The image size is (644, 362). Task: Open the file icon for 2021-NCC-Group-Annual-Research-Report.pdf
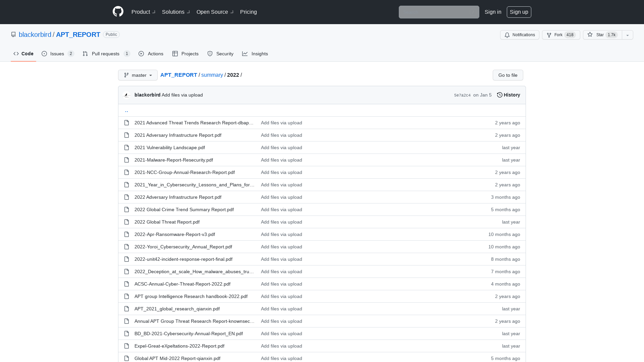point(126,172)
